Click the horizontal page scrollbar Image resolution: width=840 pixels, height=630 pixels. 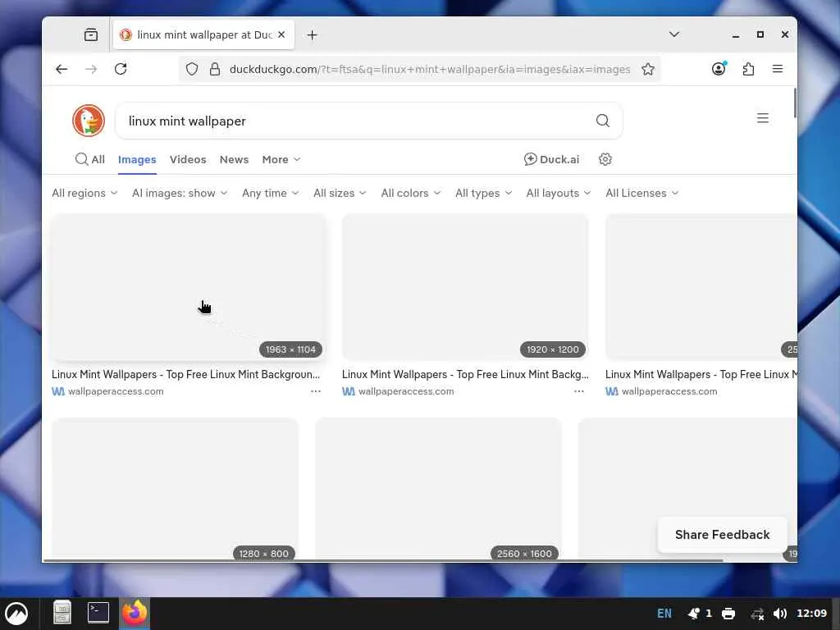pyautogui.click(x=383, y=560)
